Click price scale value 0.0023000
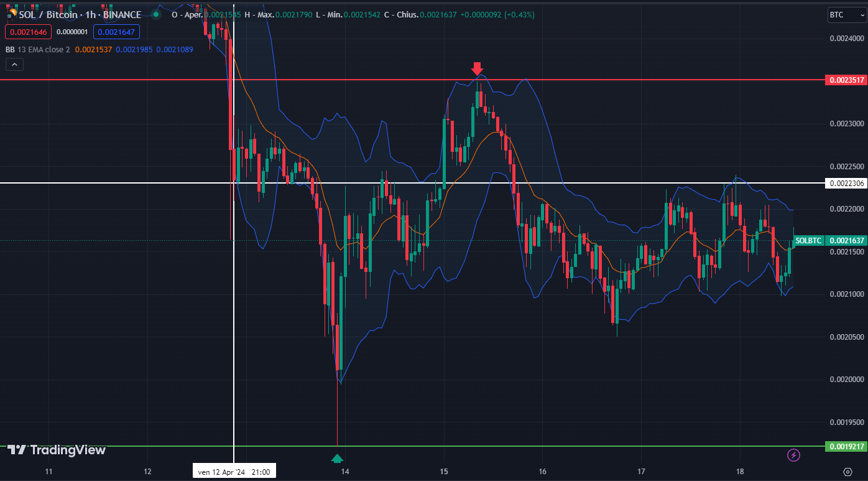The image size is (868, 481). click(x=847, y=123)
